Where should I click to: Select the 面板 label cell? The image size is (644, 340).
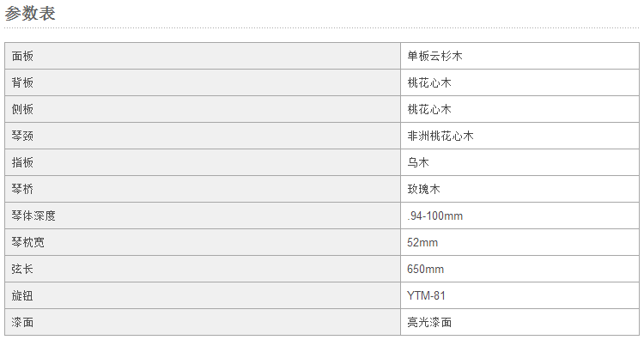pos(203,56)
